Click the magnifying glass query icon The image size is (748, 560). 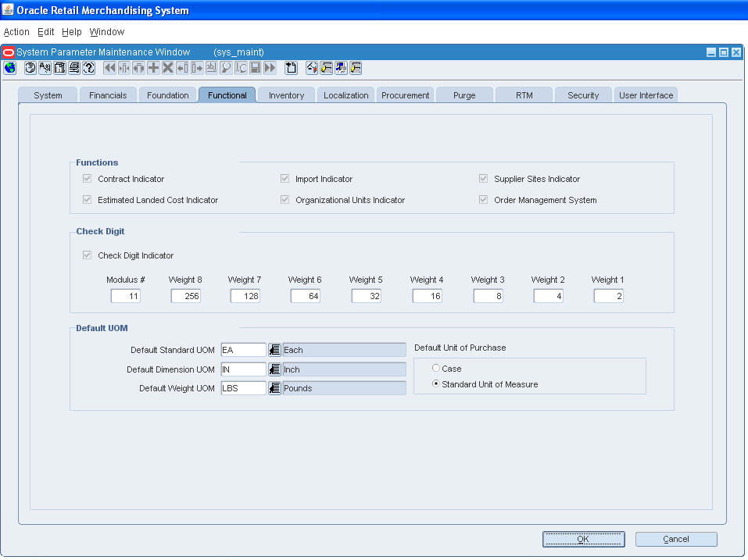226,68
